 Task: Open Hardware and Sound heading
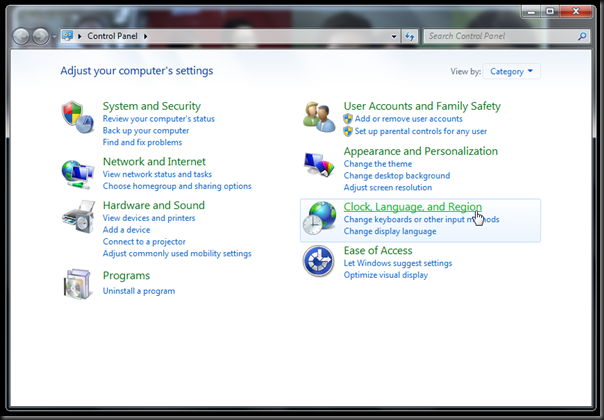click(x=154, y=205)
